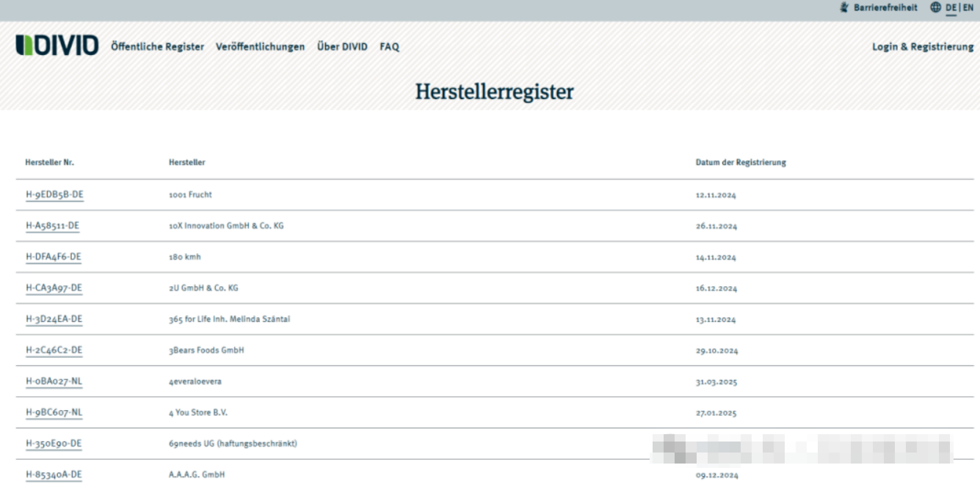
Task: Click the date 26.11.2024
Action: pos(716,227)
